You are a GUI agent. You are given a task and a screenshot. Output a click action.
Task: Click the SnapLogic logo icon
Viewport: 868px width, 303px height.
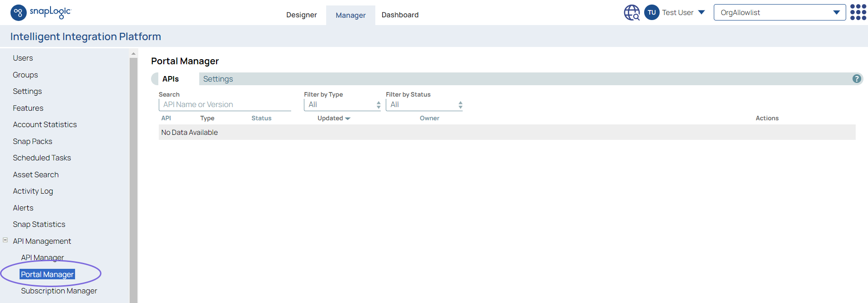pyautogui.click(x=18, y=13)
